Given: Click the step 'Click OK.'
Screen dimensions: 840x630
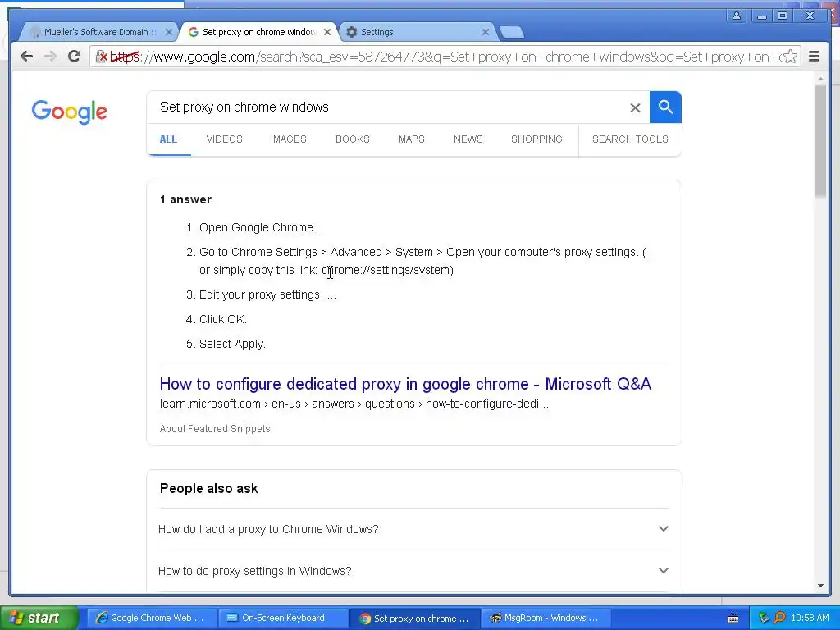Looking at the screenshot, I should click(x=223, y=319).
